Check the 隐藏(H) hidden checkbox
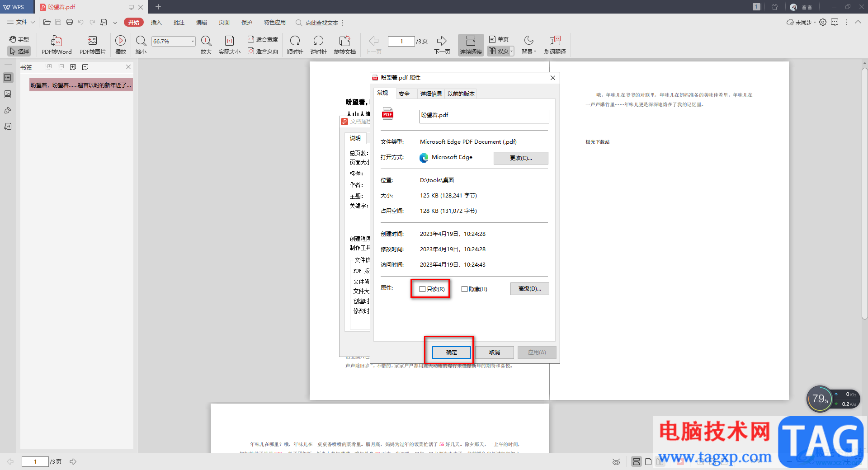This screenshot has width=868, height=470. pyautogui.click(x=464, y=289)
